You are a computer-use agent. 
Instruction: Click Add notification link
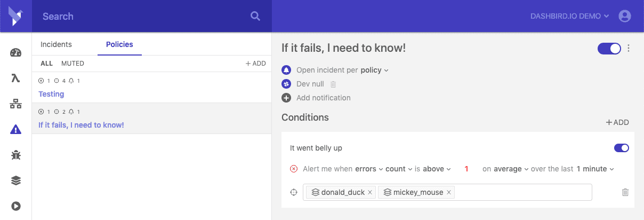point(324,98)
